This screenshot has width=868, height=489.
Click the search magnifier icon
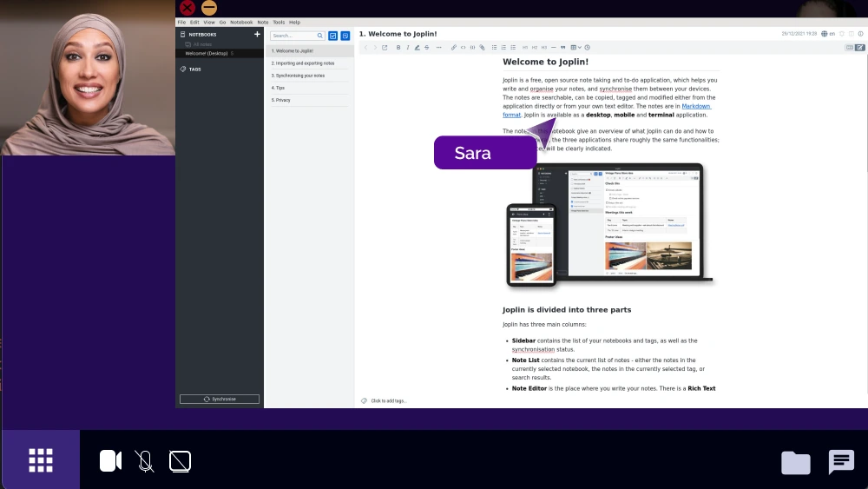[x=319, y=36]
